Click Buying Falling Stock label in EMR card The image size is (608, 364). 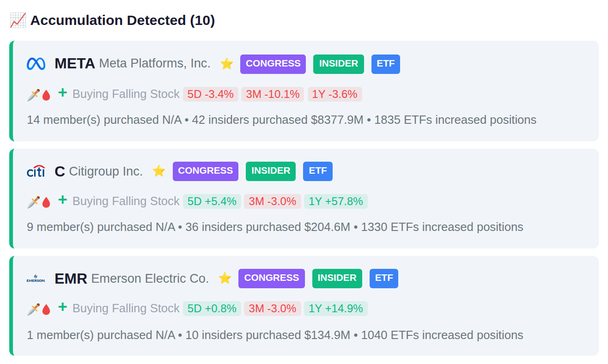coord(126,309)
